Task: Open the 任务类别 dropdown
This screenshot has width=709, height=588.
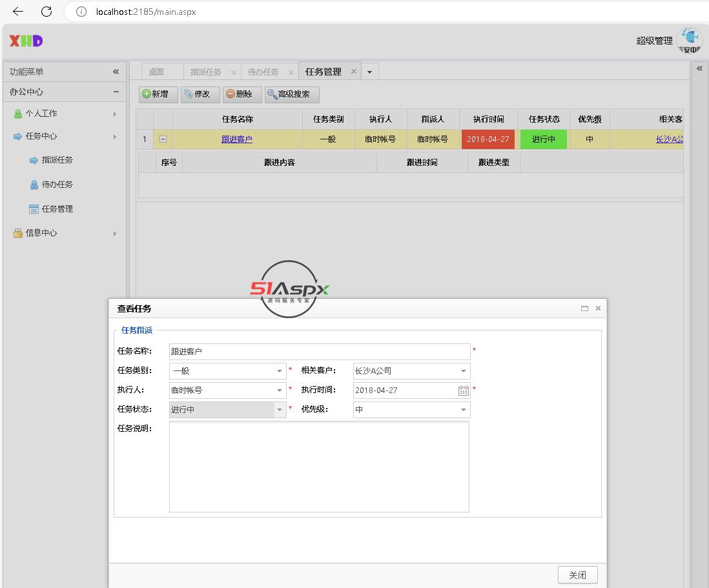Action: tap(280, 371)
